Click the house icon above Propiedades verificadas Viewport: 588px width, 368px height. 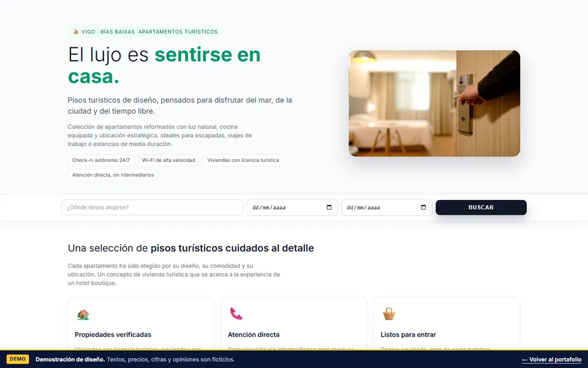(x=83, y=314)
